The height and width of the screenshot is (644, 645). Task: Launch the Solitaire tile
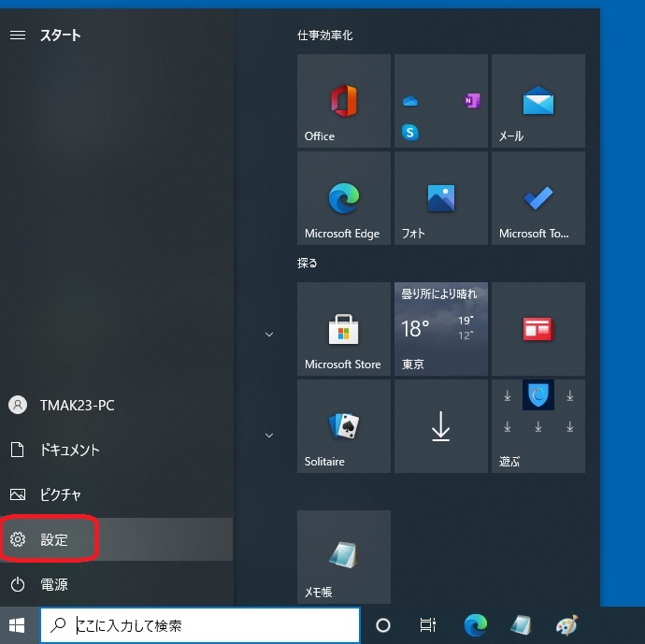(343, 426)
